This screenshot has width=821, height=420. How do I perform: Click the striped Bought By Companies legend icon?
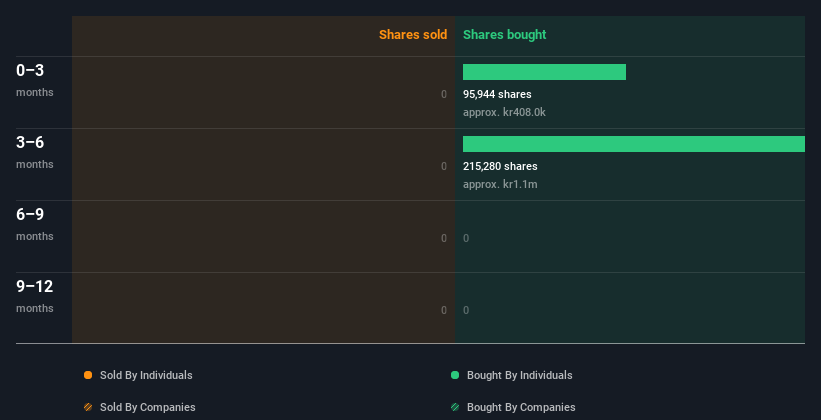pos(454,407)
